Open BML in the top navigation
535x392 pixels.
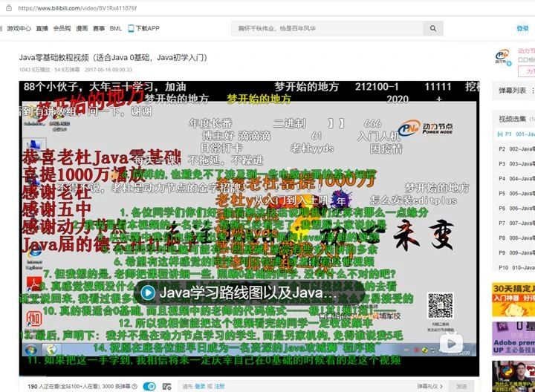click(116, 29)
